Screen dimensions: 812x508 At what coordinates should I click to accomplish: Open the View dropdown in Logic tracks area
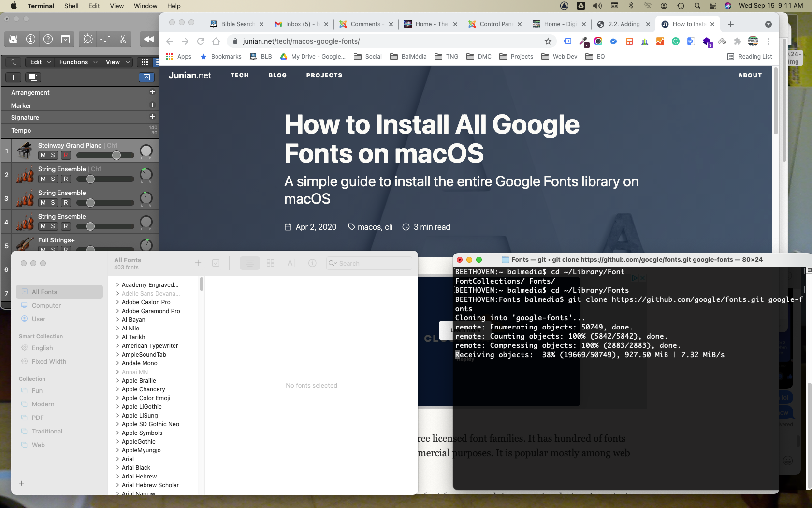click(118, 62)
